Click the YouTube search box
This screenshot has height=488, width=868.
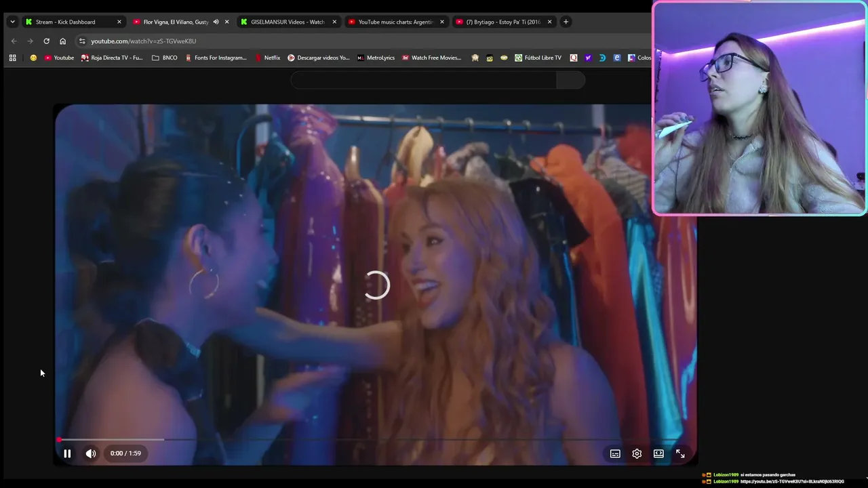click(423, 80)
